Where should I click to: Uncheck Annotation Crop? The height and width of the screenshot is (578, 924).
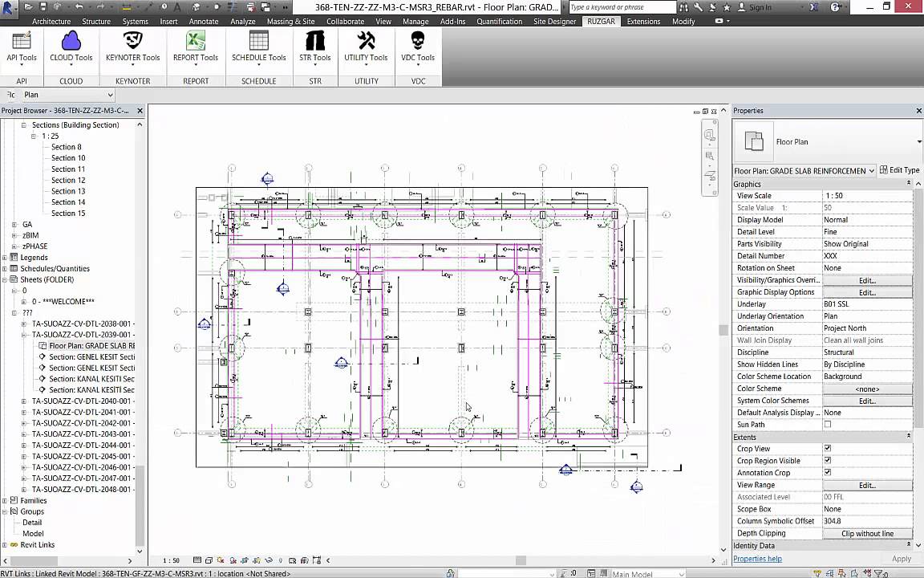(x=827, y=472)
